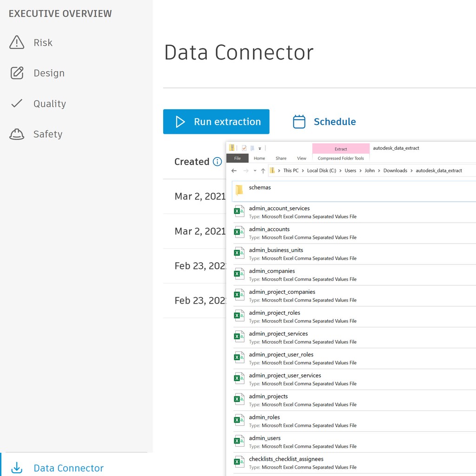Go back using the back arrow

(233, 171)
